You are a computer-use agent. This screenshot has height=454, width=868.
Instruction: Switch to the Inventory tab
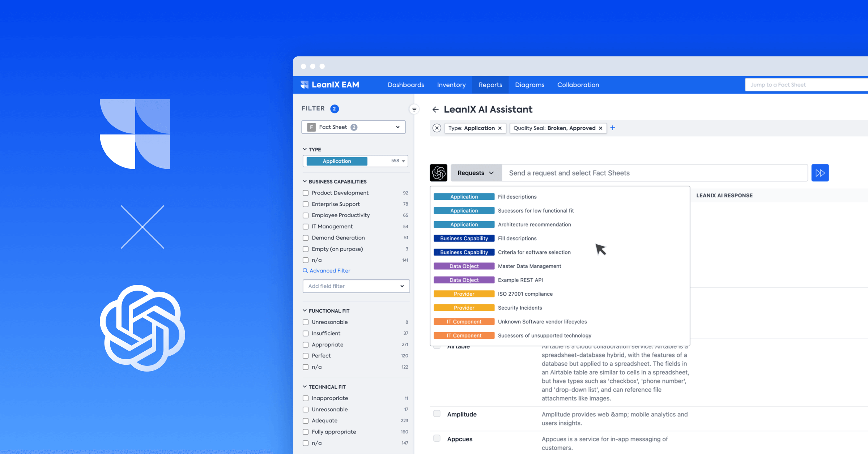click(x=451, y=85)
